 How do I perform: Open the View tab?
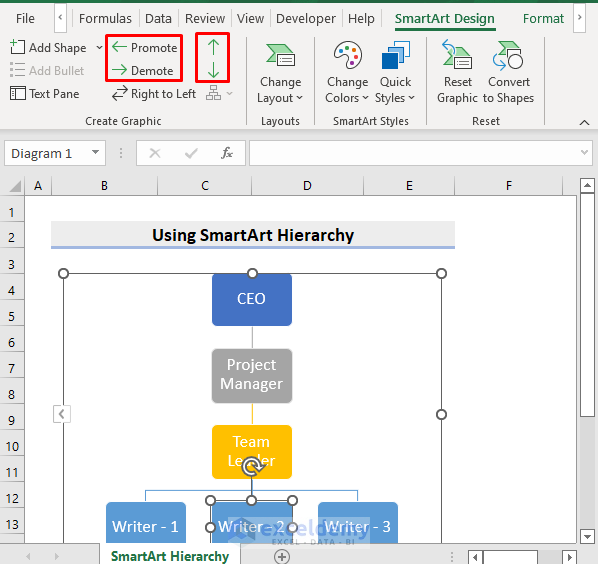[x=250, y=18]
